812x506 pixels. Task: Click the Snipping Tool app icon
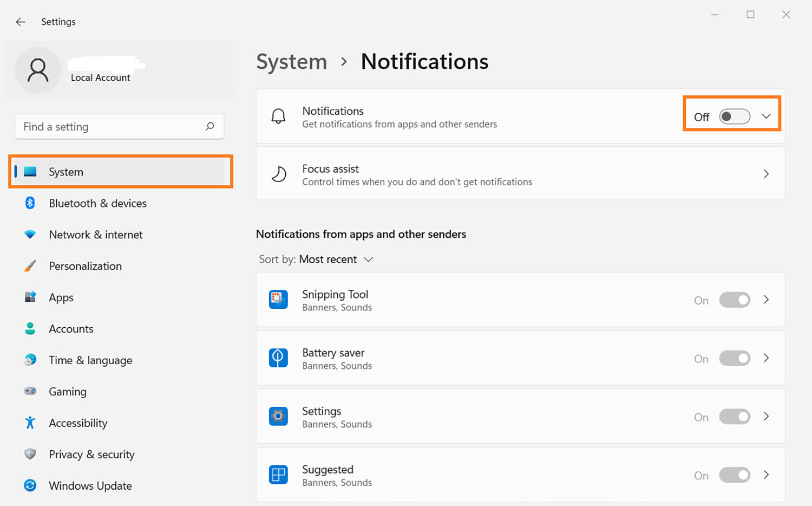(x=278, y=300)
